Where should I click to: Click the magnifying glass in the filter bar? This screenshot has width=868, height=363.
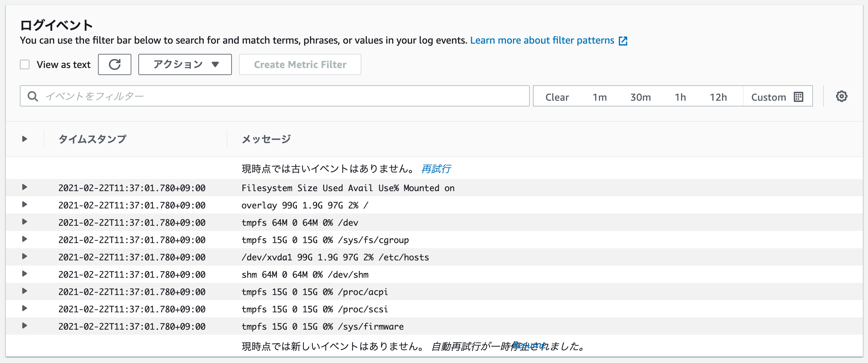pyautogui.click(x=33, y=96)
